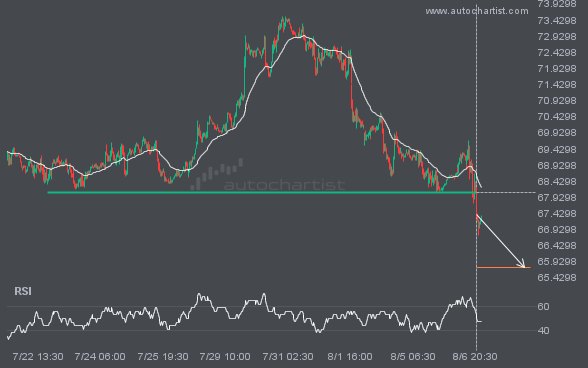Click the www.autochartist.com link text
Image resolution: width=588 pixels, height=368 pixels.
[x=477, y=11]
